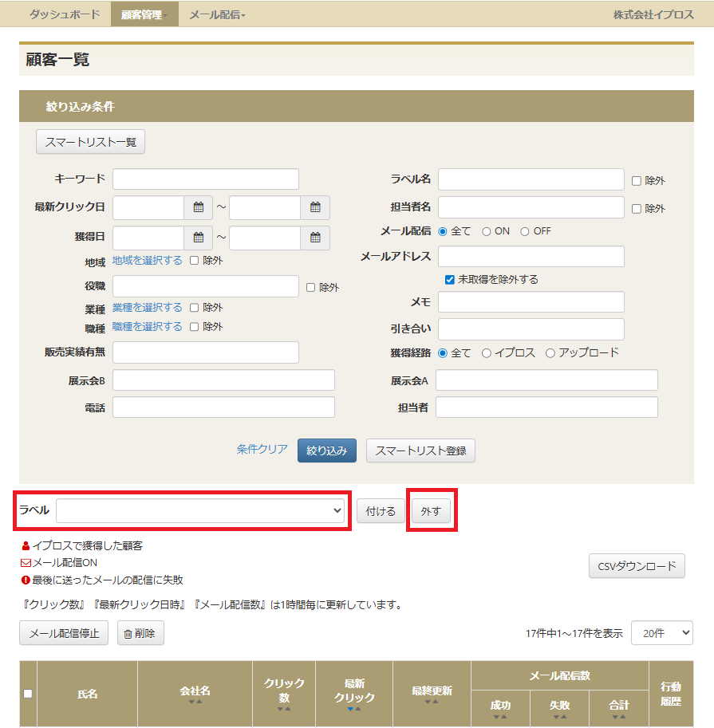Sort by 成功 mail count arrows
Screen dimensions: 714x728
[x=500, y=716]
